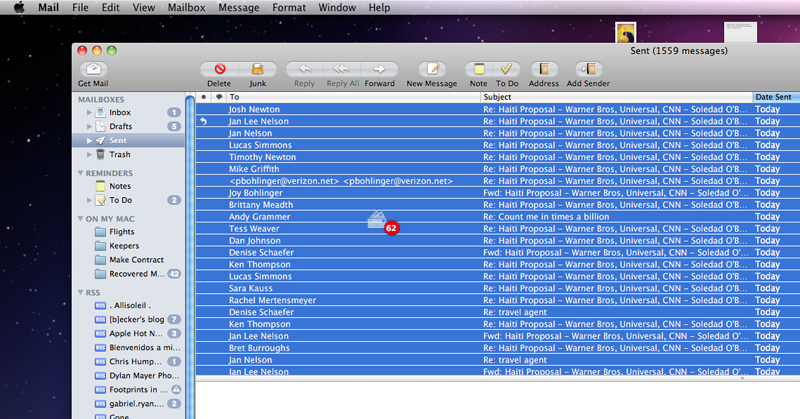The height and width of the screenshot is (419, 800).
Task: Mark message as Junk
Action: pos(258,69)
